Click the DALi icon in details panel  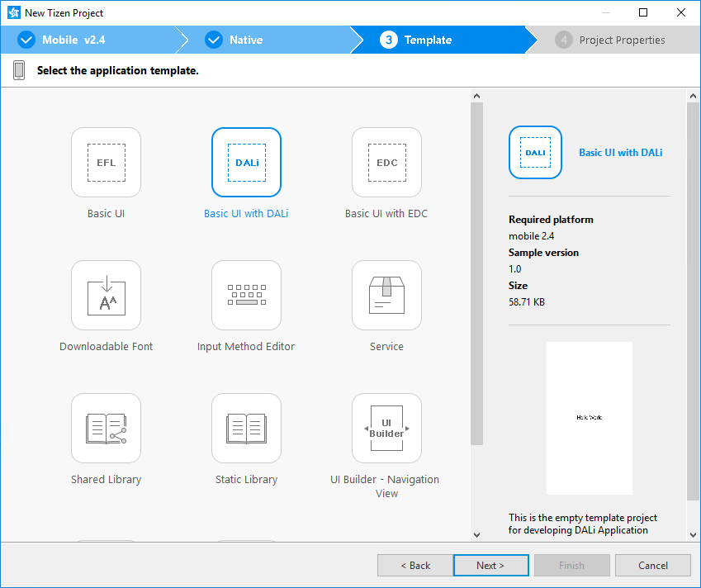[535, 153]
